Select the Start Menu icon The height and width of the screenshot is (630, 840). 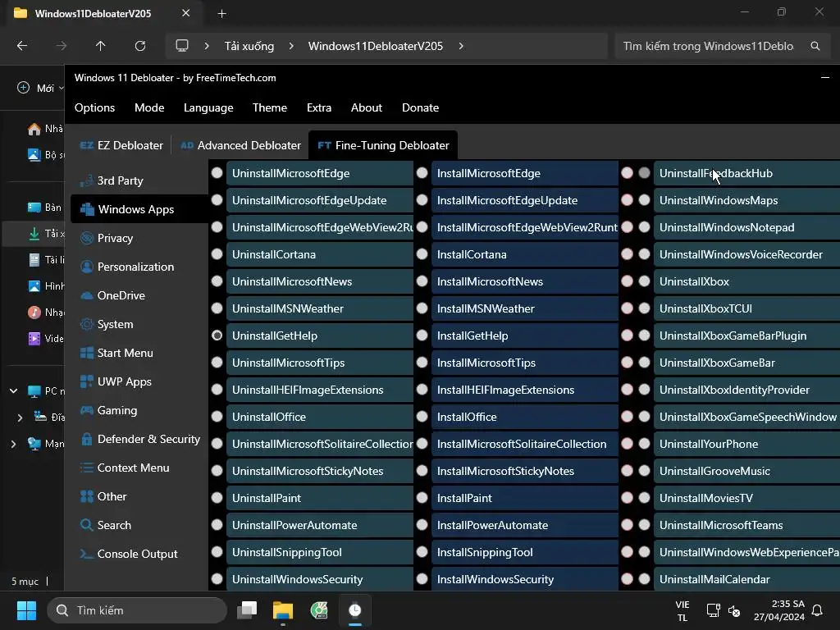pyautogui.click(x=86, y=353)
